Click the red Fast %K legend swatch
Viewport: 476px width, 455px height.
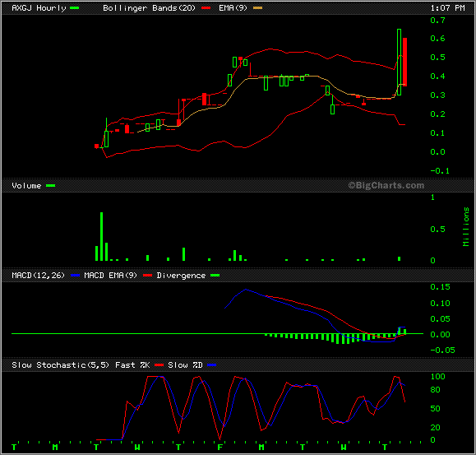click(159, 365)
